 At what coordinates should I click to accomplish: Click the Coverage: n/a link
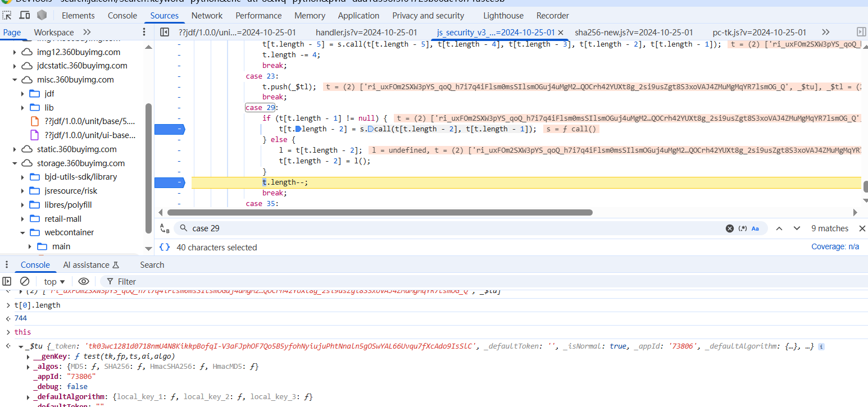point(835,247)
